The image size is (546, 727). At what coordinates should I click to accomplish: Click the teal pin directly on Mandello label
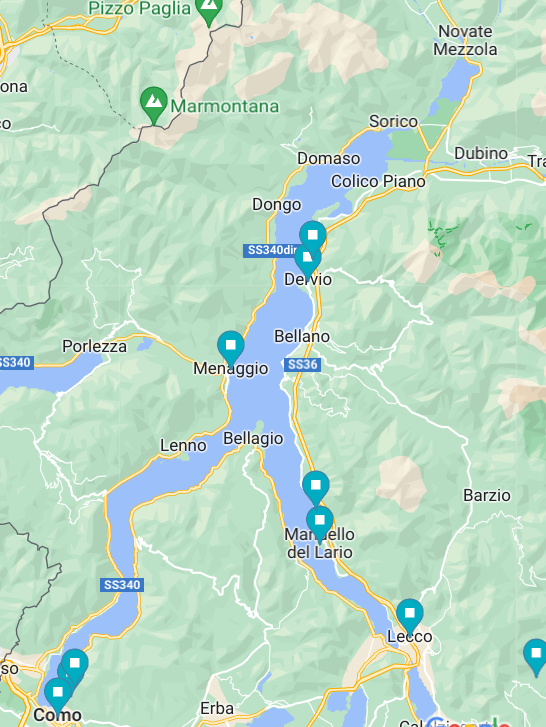(x=319, y=524)
